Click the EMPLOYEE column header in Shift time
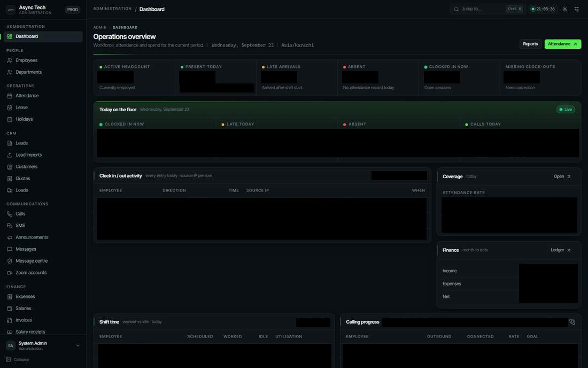Image resolution: width=588 pixels, height=368 pixels. pos(111,336)
